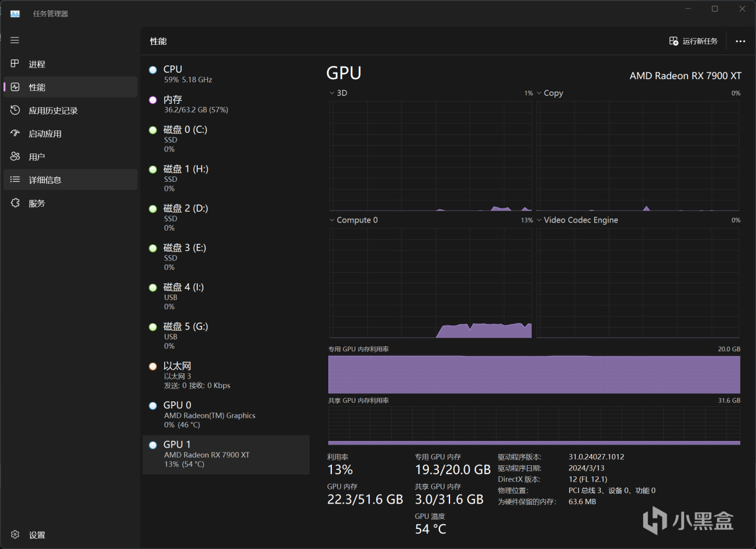Open the 详细信息 tab
Screen dimensions: 756x549
70,179
